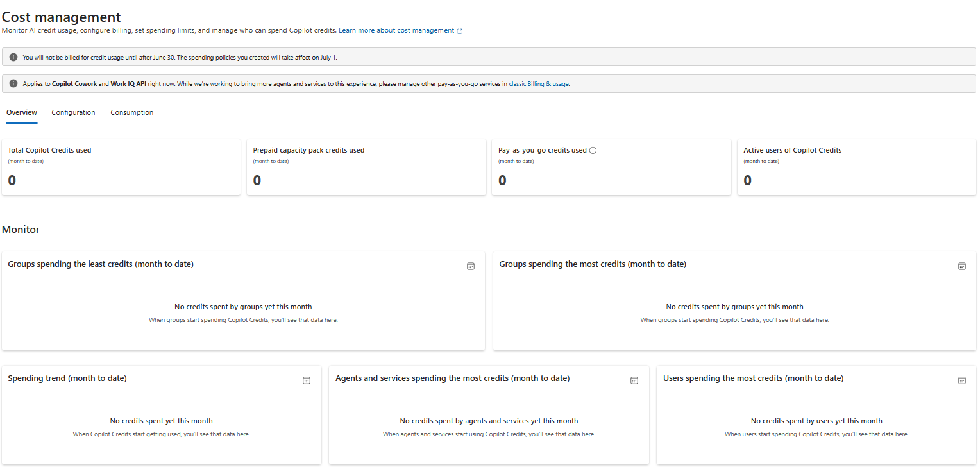Click the Monitor section heading
Viewport: 980px width, 467px height.
(x=21, y=229)
